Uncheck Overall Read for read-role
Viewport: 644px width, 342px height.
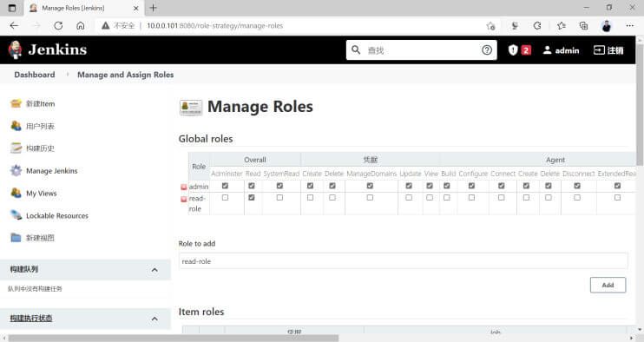point(252,198)
